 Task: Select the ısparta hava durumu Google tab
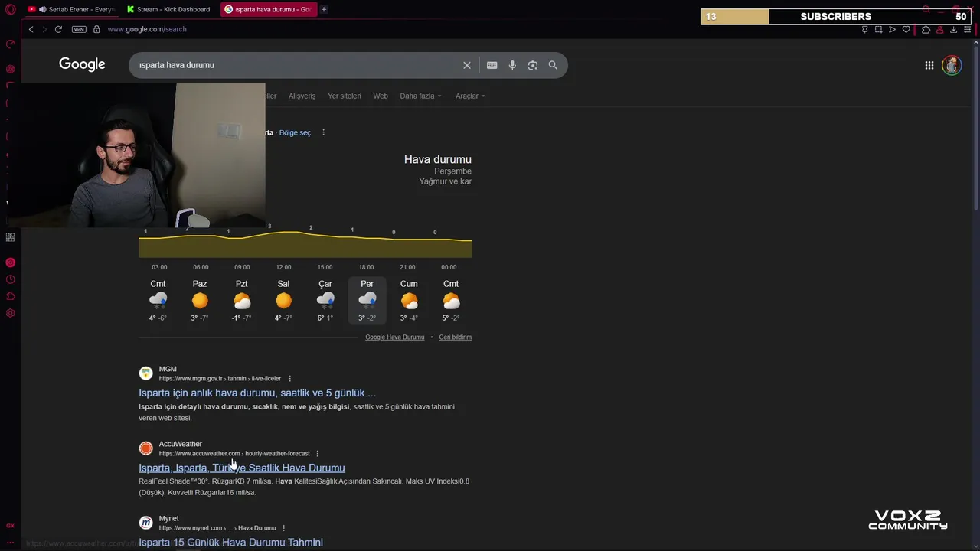[x=268, y=9]
